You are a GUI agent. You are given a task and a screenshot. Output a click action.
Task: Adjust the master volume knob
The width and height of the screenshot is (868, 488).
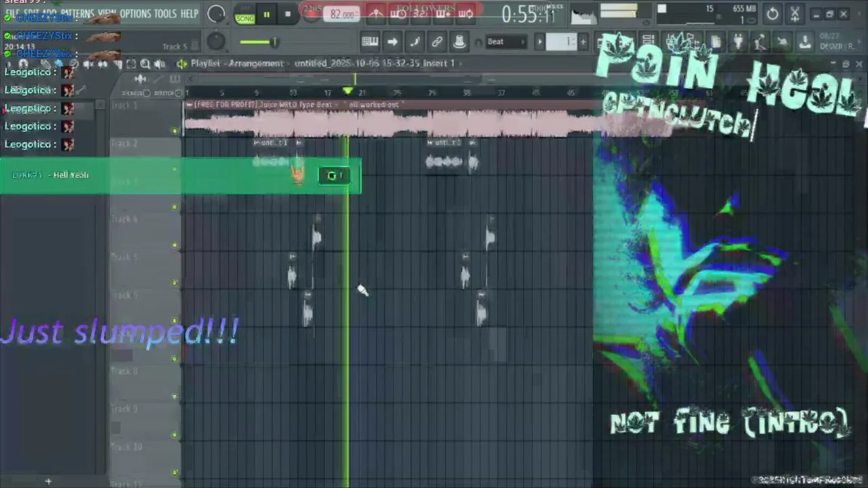pos(216,14)
